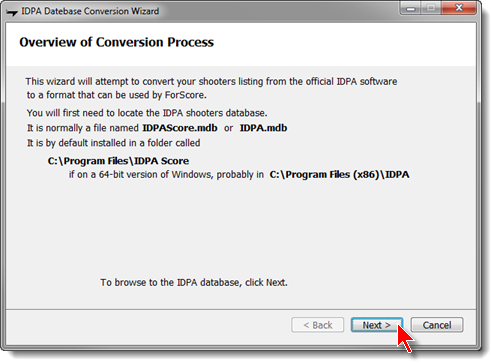Viewport: 491px width, 363px height.
Task: Click the 'This wizard will attempt' sentence
Action: (x=211, y=82)
